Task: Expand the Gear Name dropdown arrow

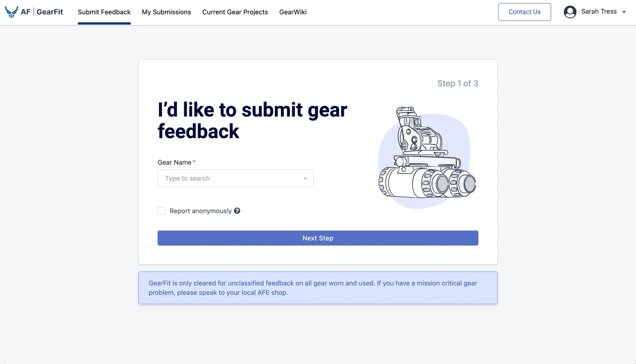Action: pyautogui.click(x=305, y=178)
